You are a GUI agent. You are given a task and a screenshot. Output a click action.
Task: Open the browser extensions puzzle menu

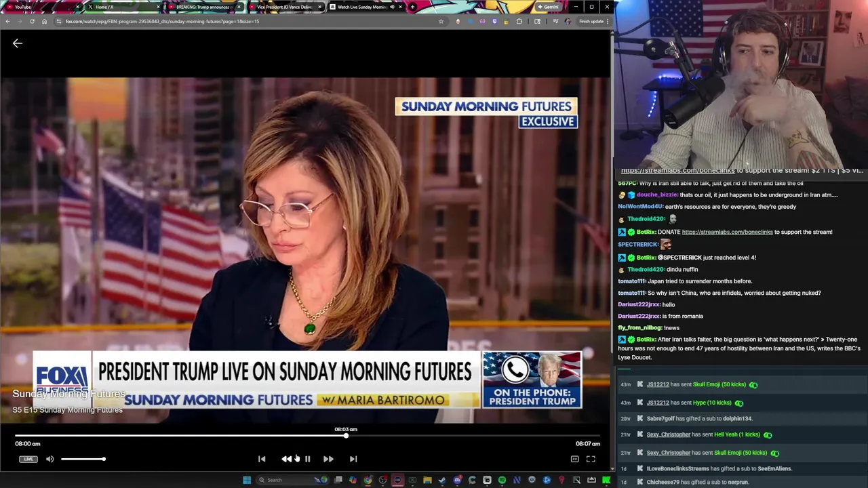pyautogui.click(x=519, y=21)
